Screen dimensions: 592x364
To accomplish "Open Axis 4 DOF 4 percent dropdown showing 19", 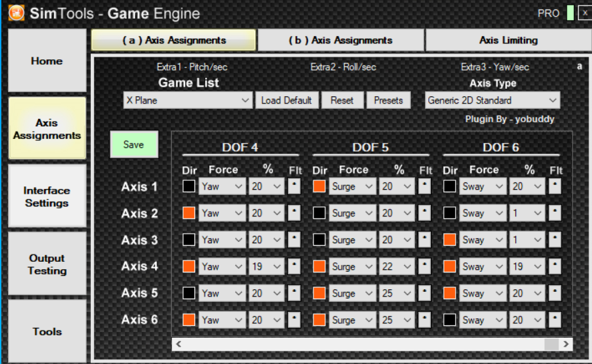I will click(x=266, y=266).
